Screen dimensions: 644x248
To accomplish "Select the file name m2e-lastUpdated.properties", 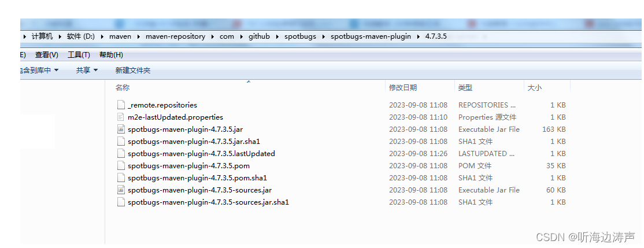I will (175, 117).
